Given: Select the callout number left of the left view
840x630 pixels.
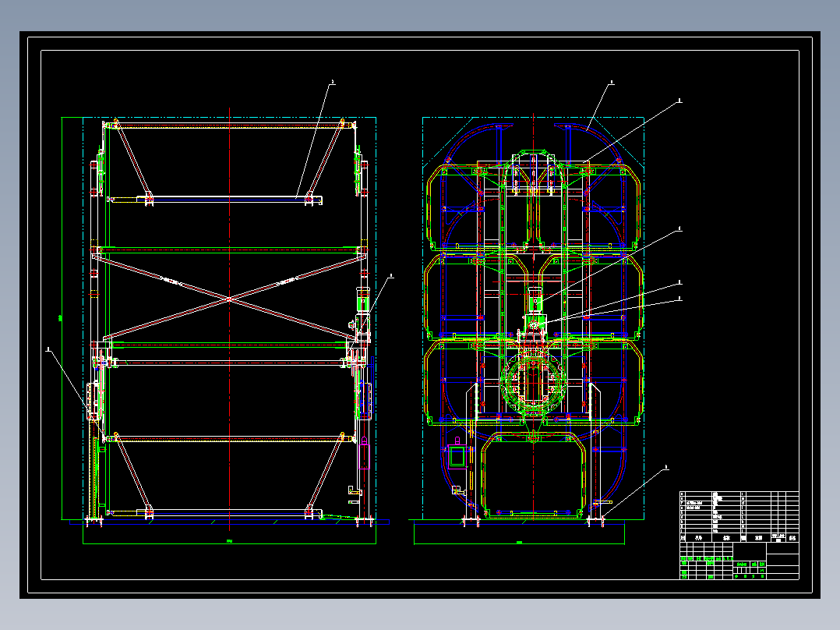Looking at the screenshot, I should (48, 349).
